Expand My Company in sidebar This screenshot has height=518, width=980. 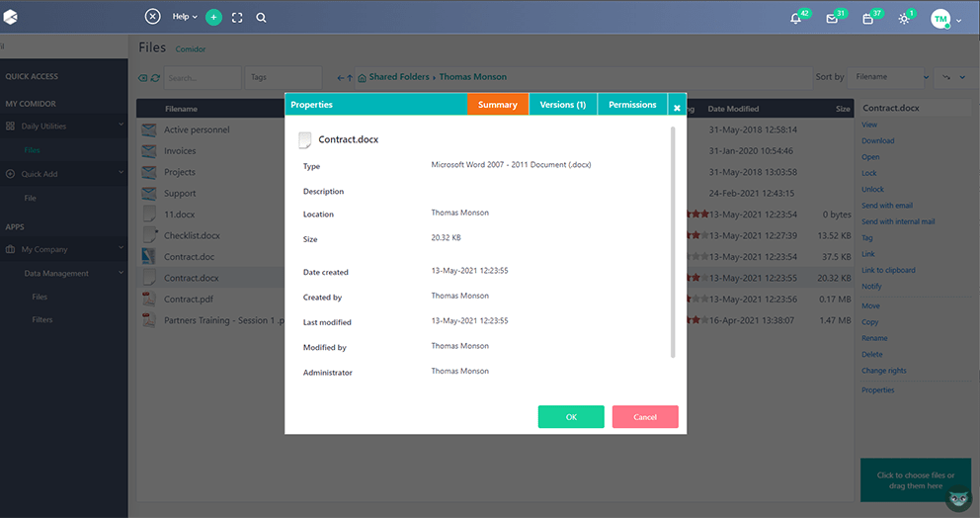[64, 249]
